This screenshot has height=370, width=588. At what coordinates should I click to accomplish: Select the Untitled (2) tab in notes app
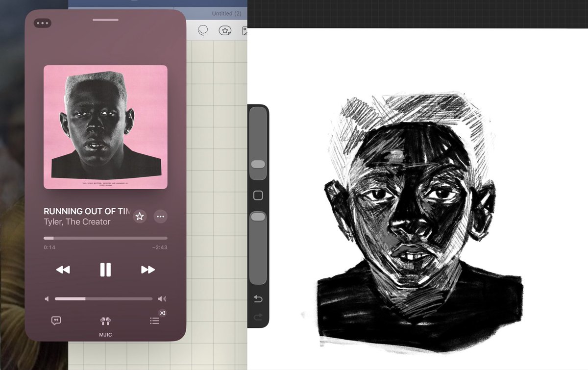(x=226, y=13)
